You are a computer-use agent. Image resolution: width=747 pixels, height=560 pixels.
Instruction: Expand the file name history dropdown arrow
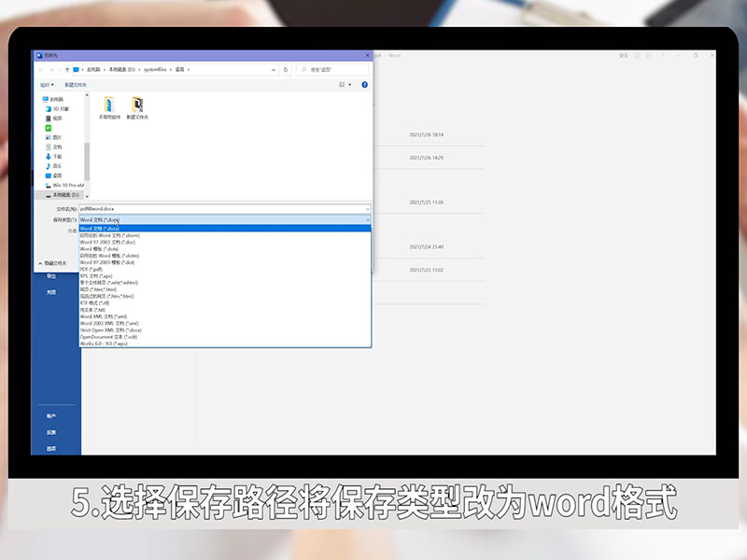pyautogui.click(x=367, y=208)
